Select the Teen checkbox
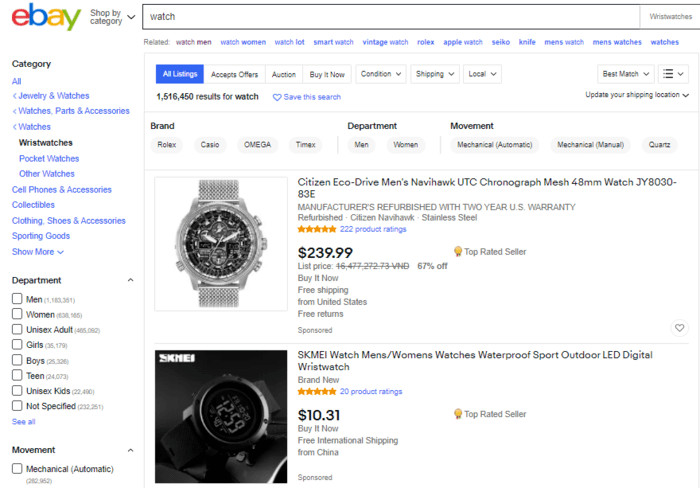Image resolution: width=700 pixels, height=488 pixels. click(17, 375)
